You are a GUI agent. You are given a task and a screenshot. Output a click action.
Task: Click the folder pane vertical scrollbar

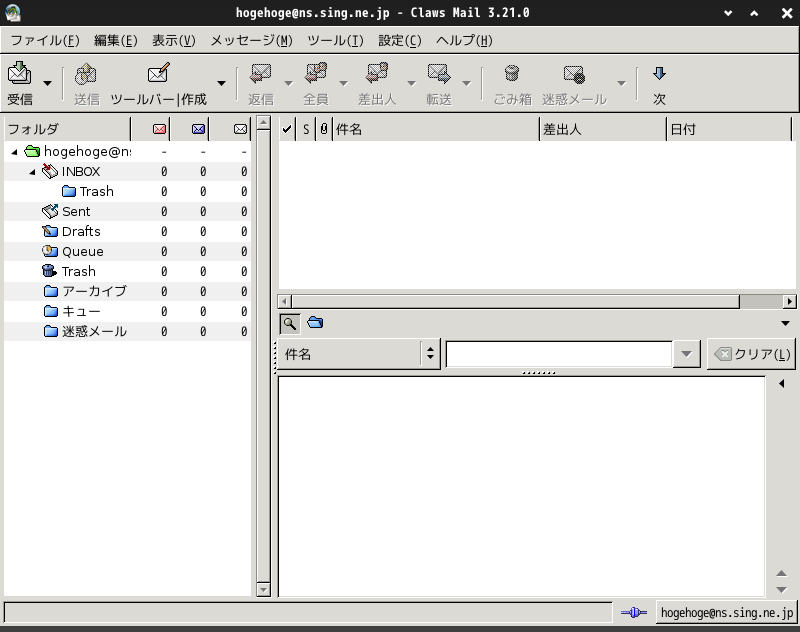[263, 356]
